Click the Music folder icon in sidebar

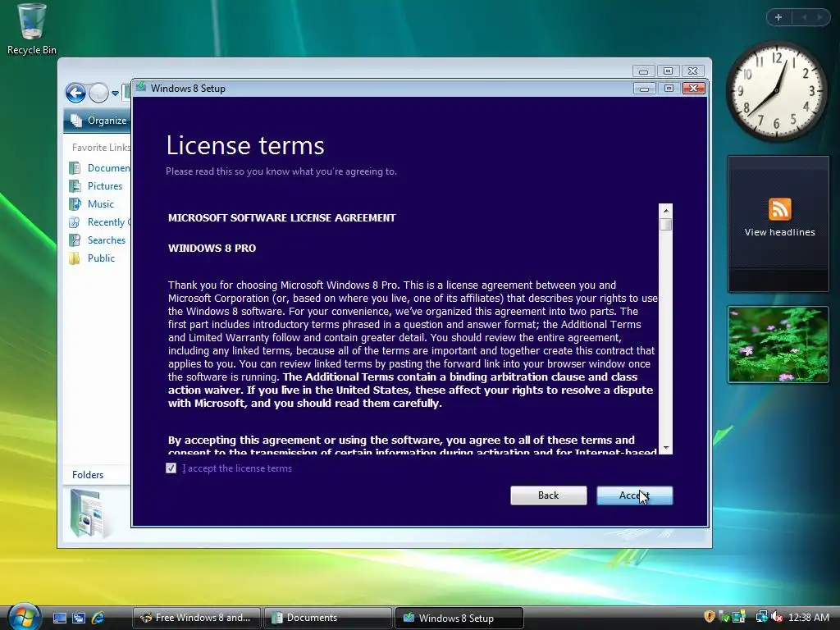click(x=75, y=204)
